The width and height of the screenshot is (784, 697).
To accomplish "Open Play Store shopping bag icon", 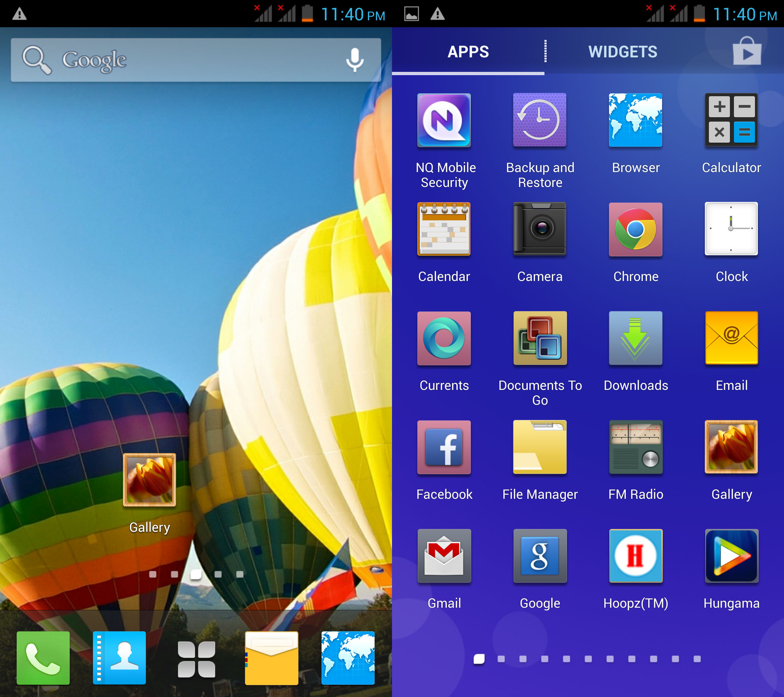I will point(746,52).
